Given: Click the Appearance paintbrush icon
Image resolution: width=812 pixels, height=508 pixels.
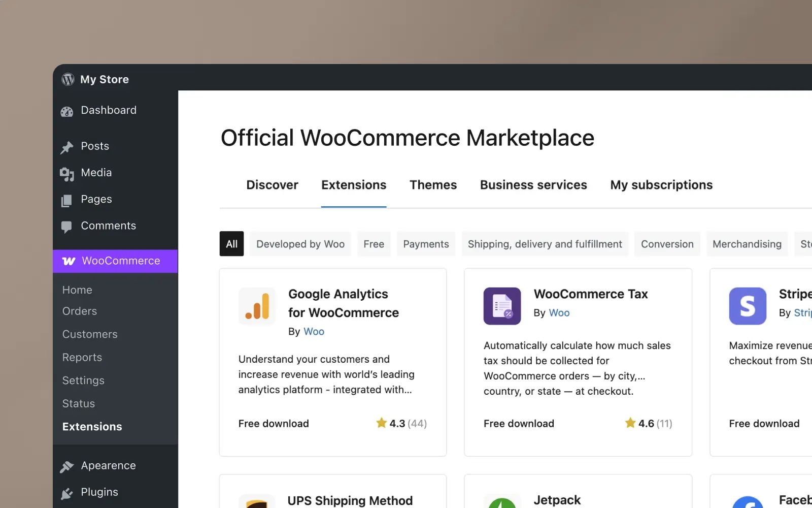Looking at the screenshot, I should pos(67,466).
